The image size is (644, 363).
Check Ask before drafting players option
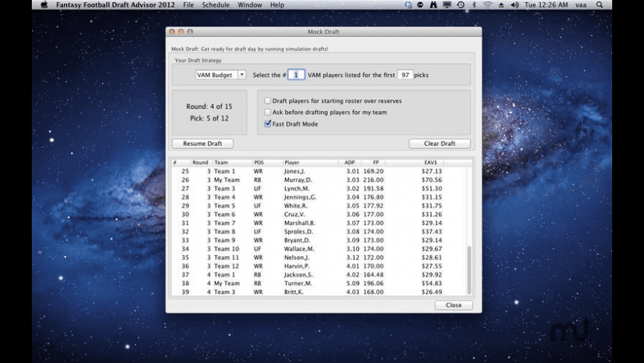(267, 112)
